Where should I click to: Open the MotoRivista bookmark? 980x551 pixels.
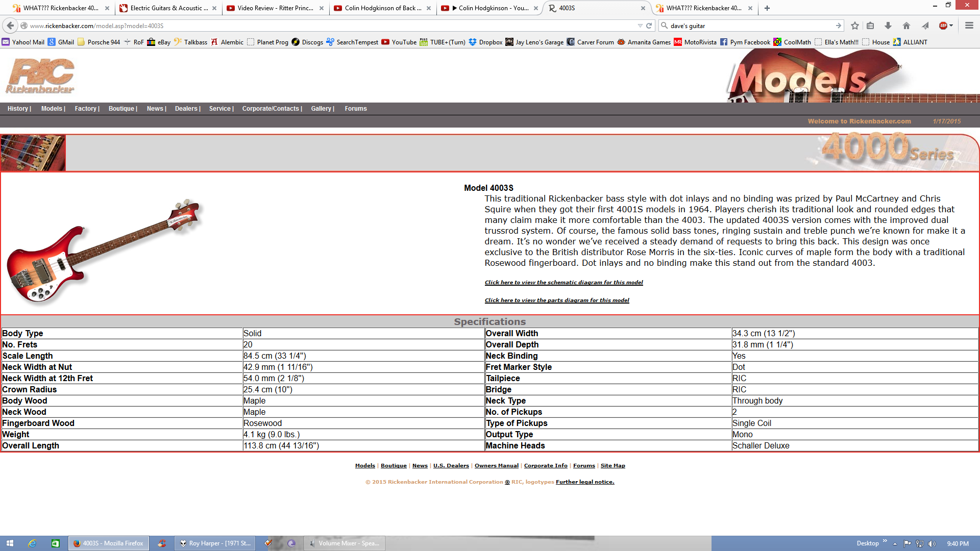coord(695,42)
